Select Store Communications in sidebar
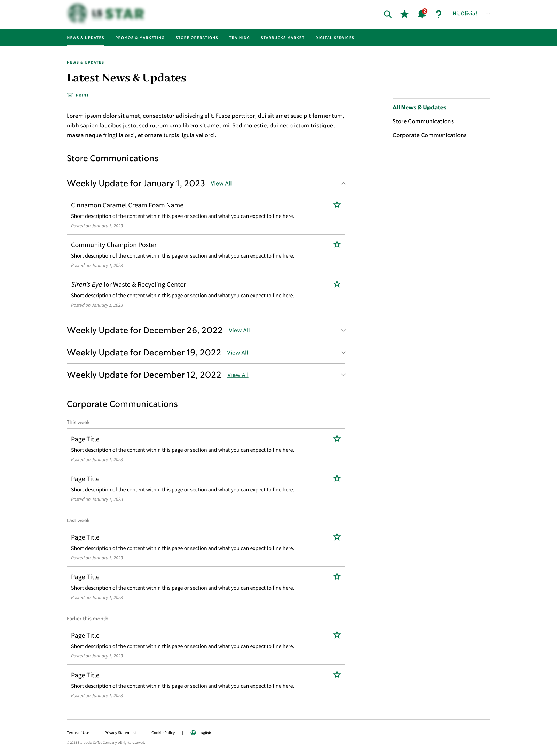The width and height of the screenshot is (557, 756). (x=423, y=121)
